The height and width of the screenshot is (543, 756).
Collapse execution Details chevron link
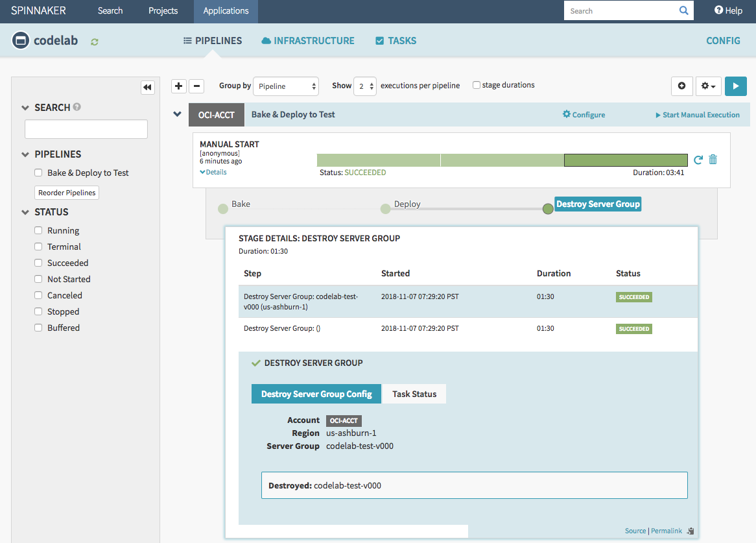point(213,172)
